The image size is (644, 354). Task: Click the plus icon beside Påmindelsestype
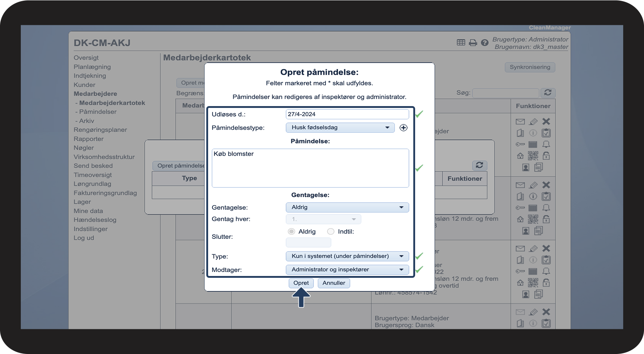pos(403,128)
